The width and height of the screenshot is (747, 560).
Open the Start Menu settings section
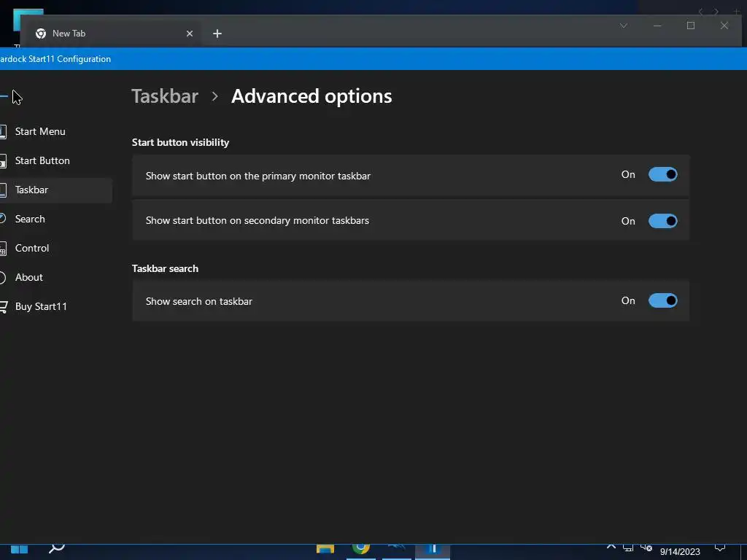point(40,131)
